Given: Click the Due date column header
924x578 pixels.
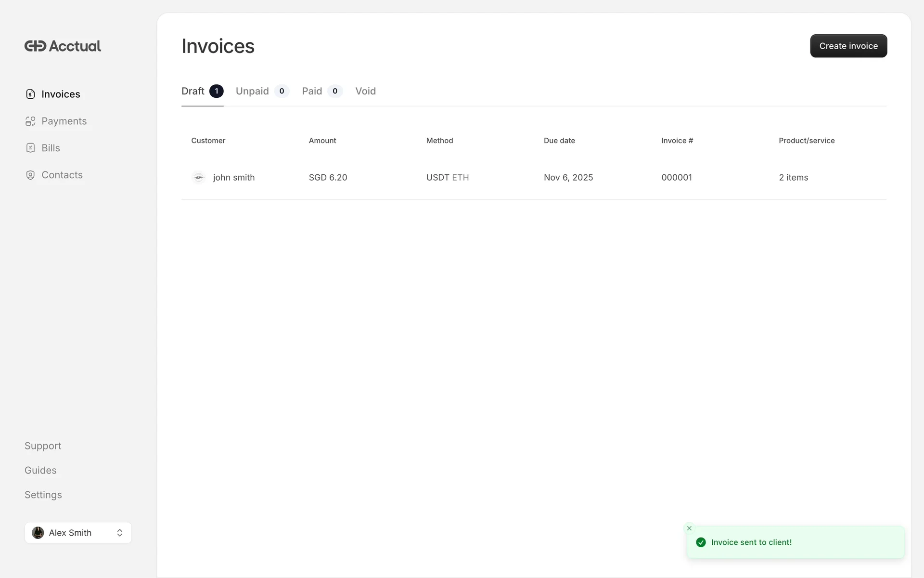Looking at the screenshot, I should pyautogui.click(x=559, y=141).
